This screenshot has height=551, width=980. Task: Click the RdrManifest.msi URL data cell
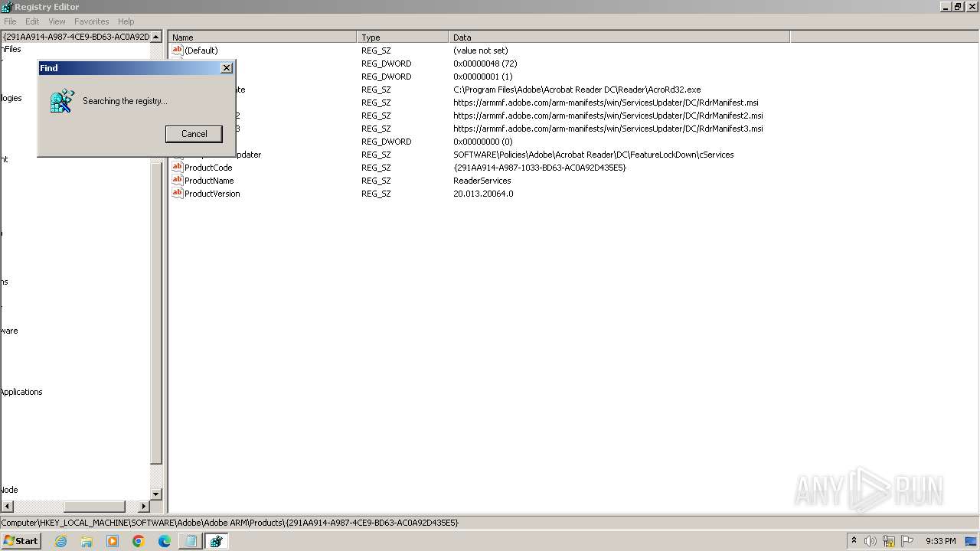pyautogui.click(x=606, y=103)
